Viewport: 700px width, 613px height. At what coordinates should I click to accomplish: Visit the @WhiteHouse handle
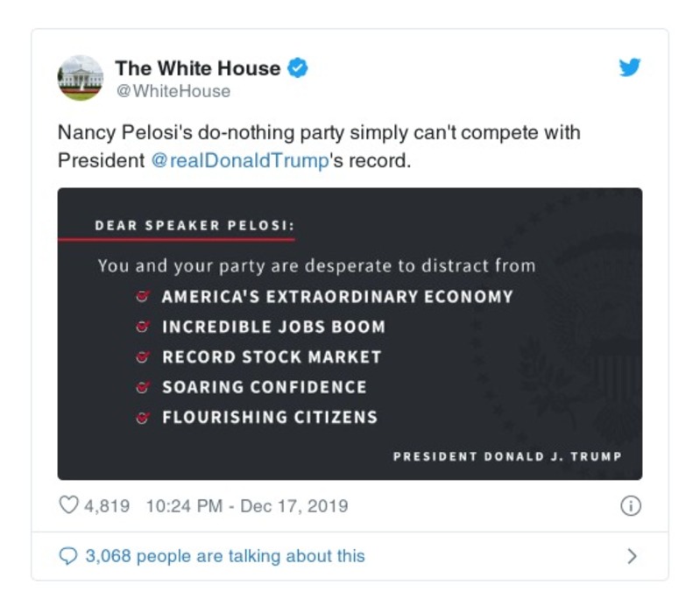(x=173, y=91)
